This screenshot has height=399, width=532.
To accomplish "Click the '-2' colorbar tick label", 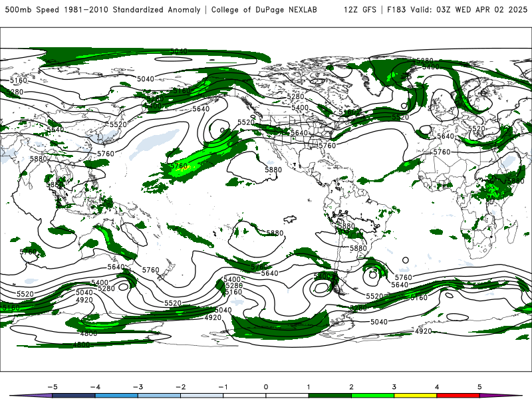I will pos(180,387).
